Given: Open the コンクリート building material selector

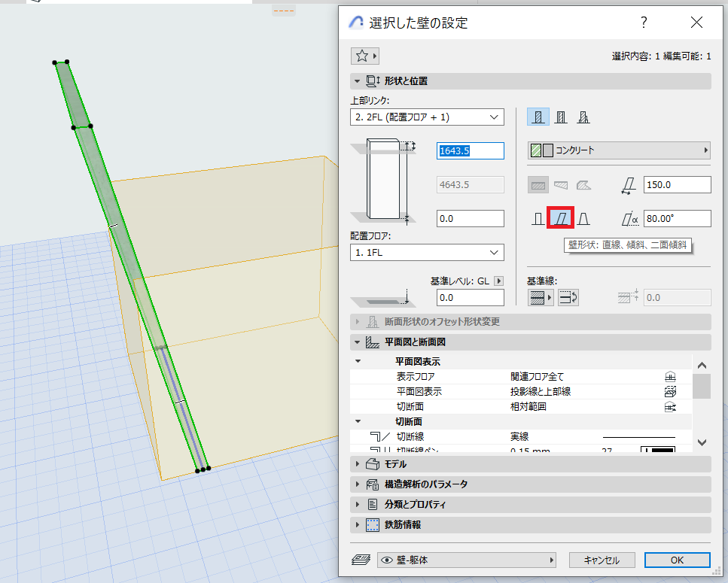Looking at the screenshot, I should tap(619, 150).
